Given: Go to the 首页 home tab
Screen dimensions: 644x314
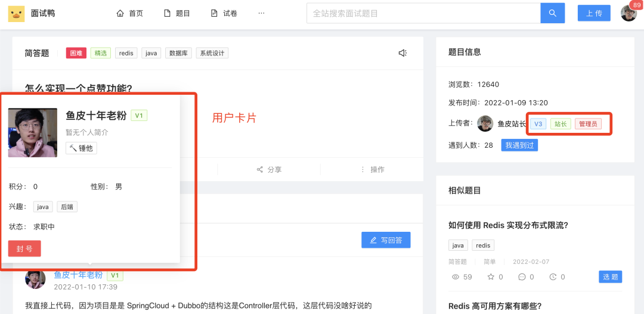Looking at the screenshot, I should pos(129,13).
